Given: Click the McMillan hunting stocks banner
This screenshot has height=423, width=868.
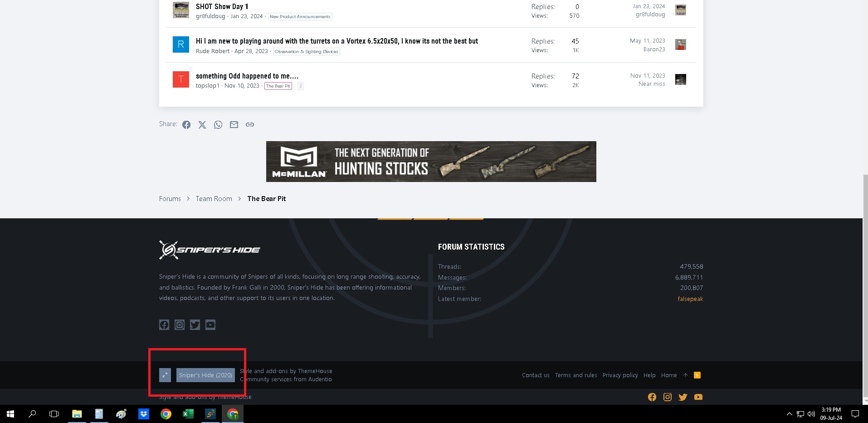Looking at the screenshot, I should [x=431, y=162].
